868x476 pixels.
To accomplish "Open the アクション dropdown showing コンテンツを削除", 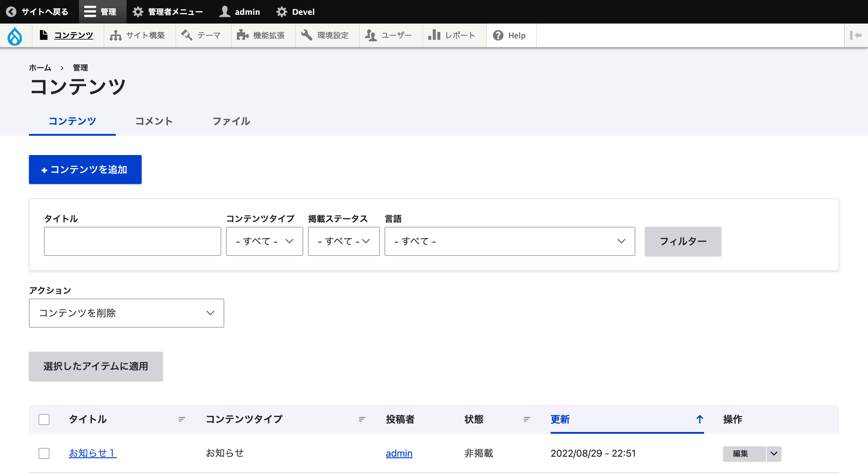I will pos(126,313).
